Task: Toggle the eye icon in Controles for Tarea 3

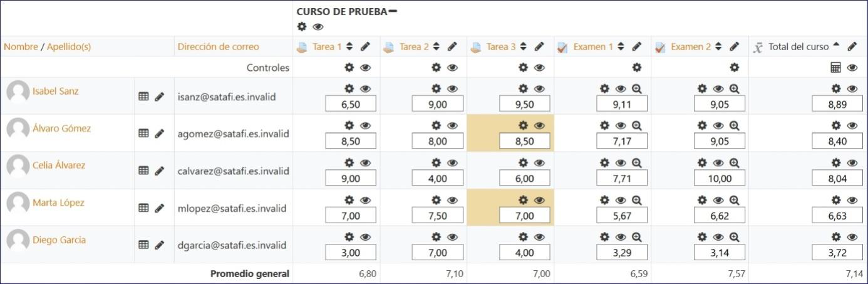Action: (539, 68)
